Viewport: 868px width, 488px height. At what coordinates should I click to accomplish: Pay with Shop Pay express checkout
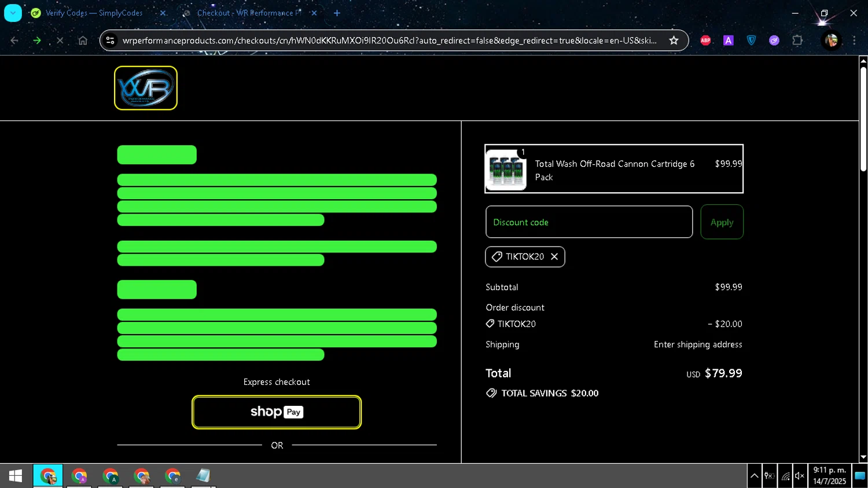tap(277, 412)
